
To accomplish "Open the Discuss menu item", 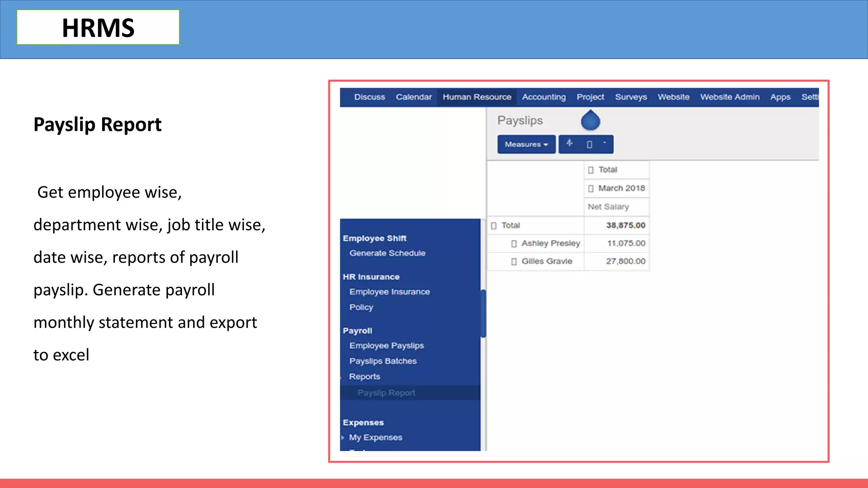I will (x=370, y=97).
